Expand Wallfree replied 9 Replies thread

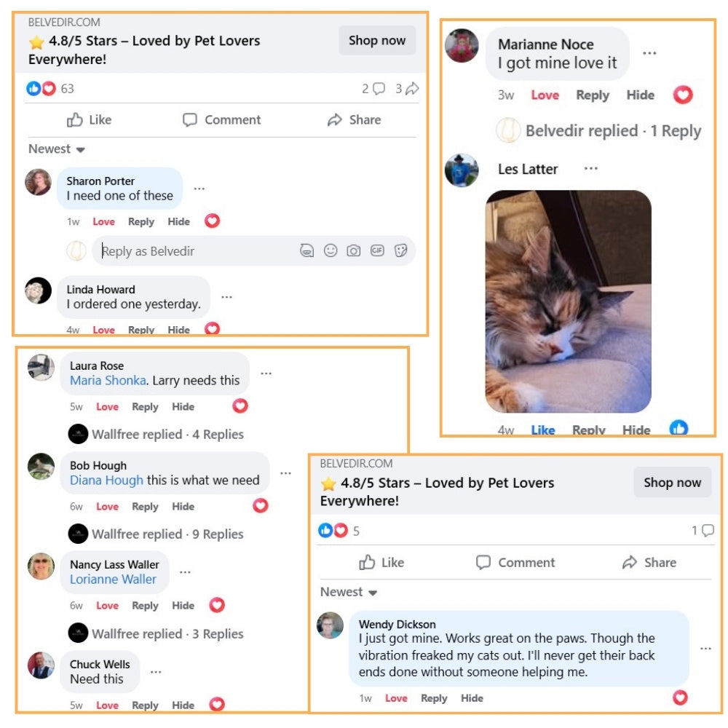167,534
